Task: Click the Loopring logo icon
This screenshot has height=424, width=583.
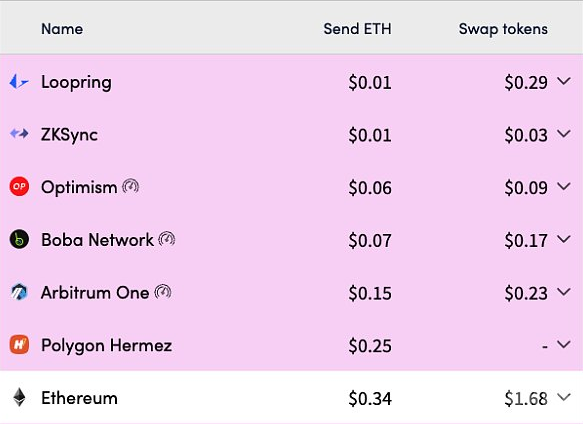Action: [19, 81]
